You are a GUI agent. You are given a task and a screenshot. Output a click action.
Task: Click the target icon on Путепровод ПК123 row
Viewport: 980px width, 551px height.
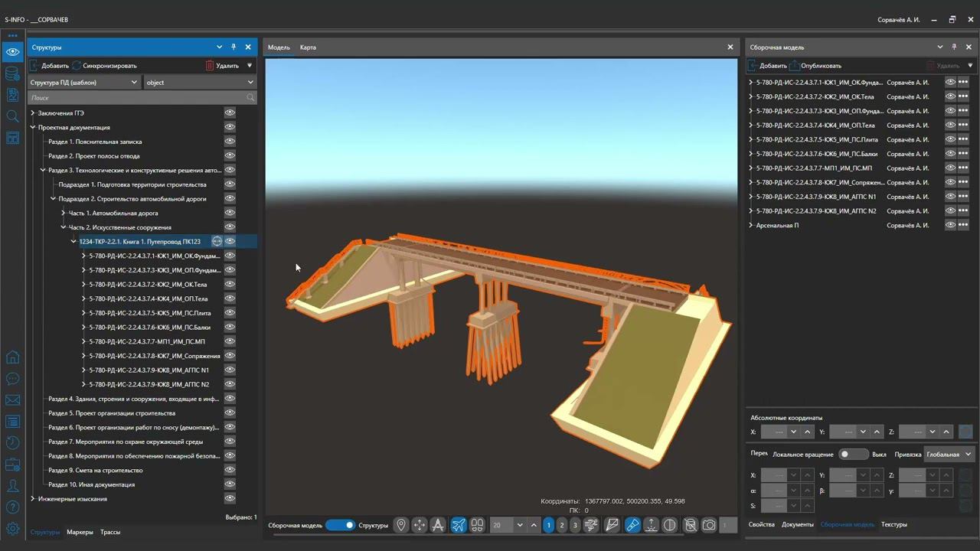[x=217, y=241]
